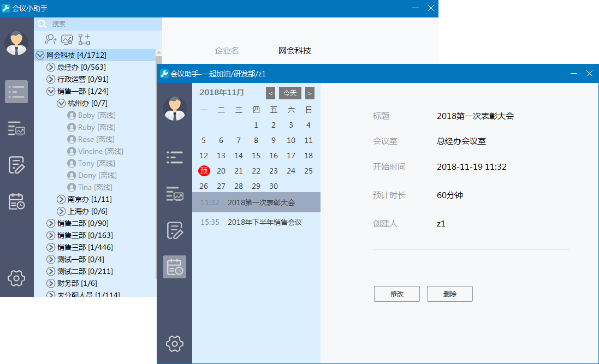Viewport: 599px width, 364px height.
Task: Click the user avatar in main window
Action: point(16,44)
